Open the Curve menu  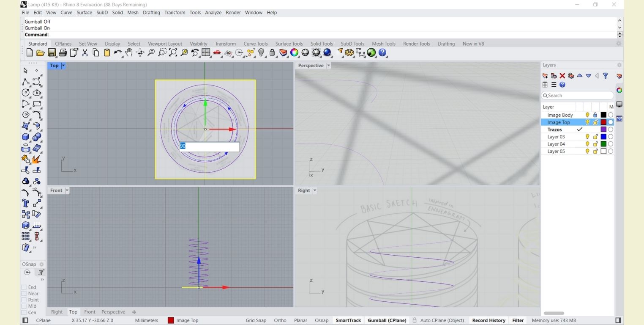coord(66,13)
